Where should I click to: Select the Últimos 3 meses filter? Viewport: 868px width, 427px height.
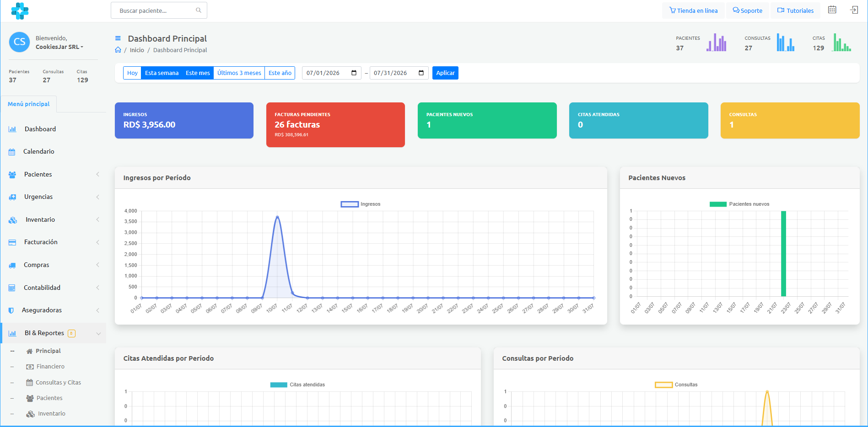point(239,73)
